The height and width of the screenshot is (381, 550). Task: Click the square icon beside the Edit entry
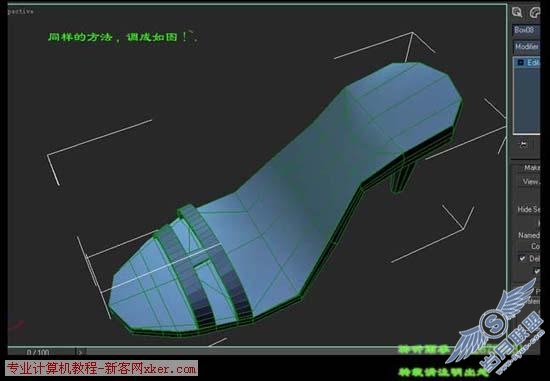[521, 62]
